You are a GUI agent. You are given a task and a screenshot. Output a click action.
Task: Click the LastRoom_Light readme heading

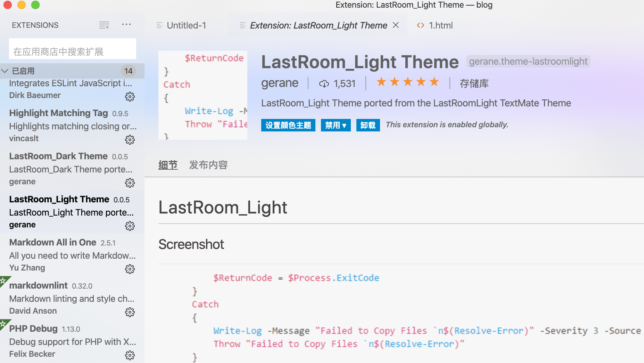(x=223, y=208)
